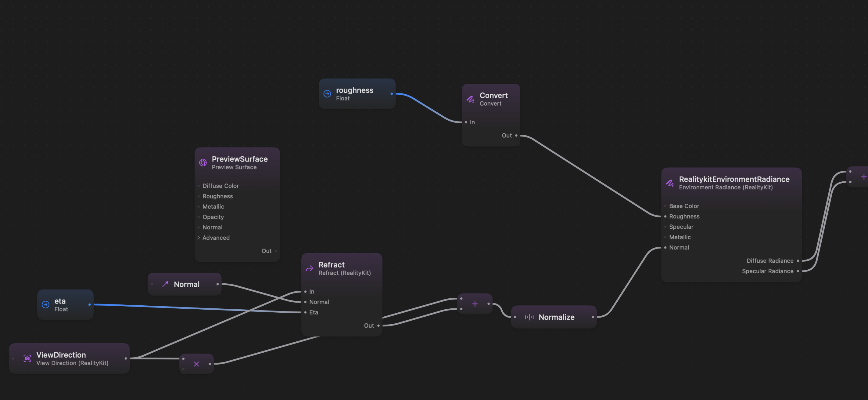Image resolution: width=868 pixels, height=400 pixels.
Task: Select the multiply (×) operator node
Action: click(x=196, y=364)
